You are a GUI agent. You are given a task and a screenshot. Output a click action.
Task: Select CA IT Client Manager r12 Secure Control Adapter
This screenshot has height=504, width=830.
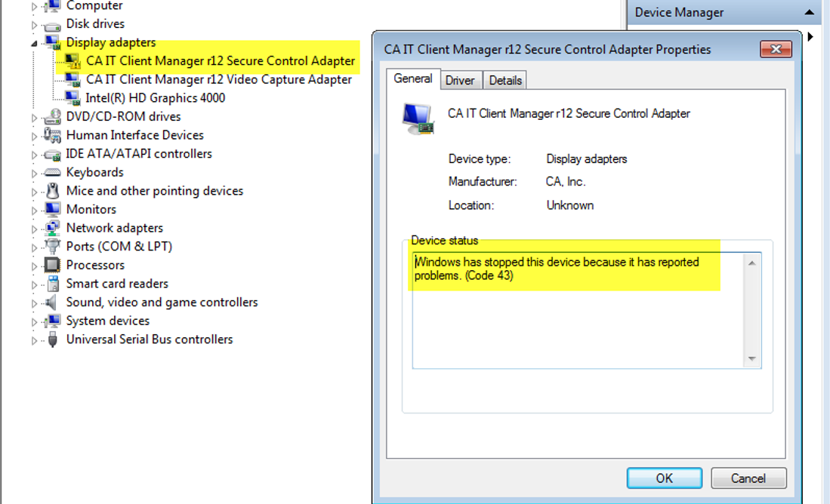(x=221, y=61)
